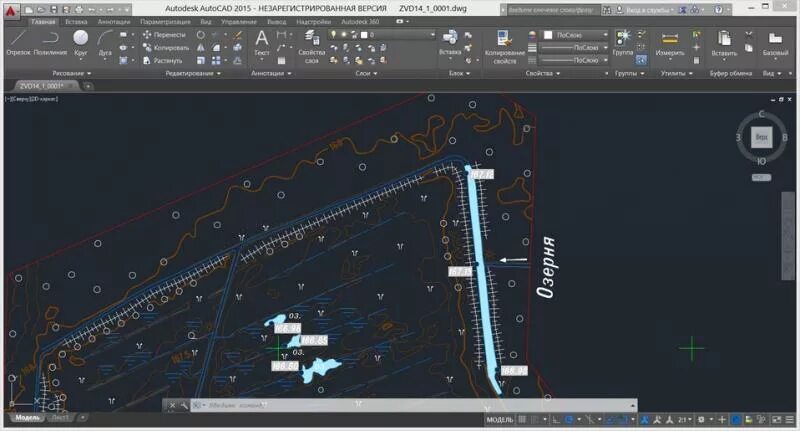The image size is (800, 431).
Task: Click Копирование свойств (match properties)
Action: [504, 47]
